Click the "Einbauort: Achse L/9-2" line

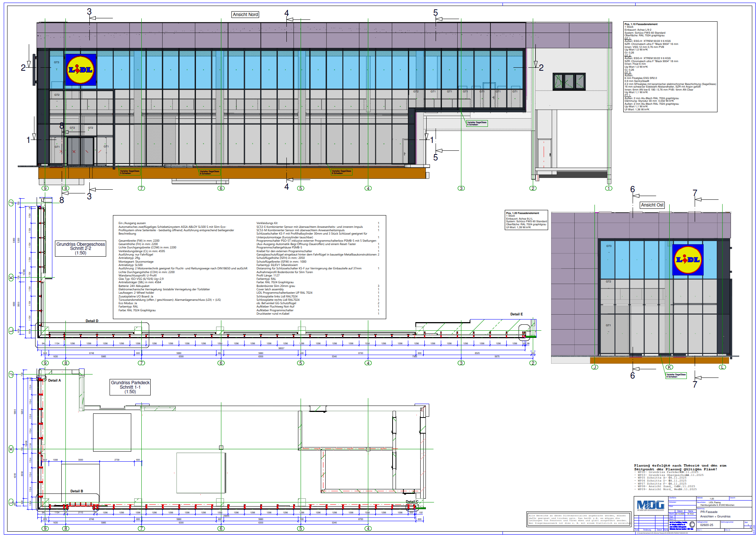click(x=638, y=30)
